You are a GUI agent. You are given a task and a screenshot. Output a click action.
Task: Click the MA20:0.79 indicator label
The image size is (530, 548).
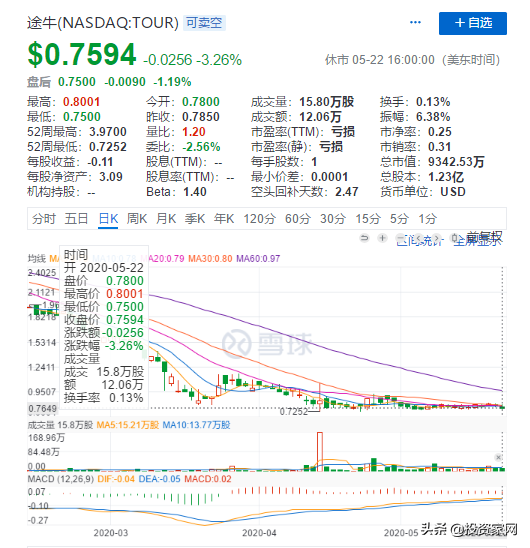click(163, 259)
